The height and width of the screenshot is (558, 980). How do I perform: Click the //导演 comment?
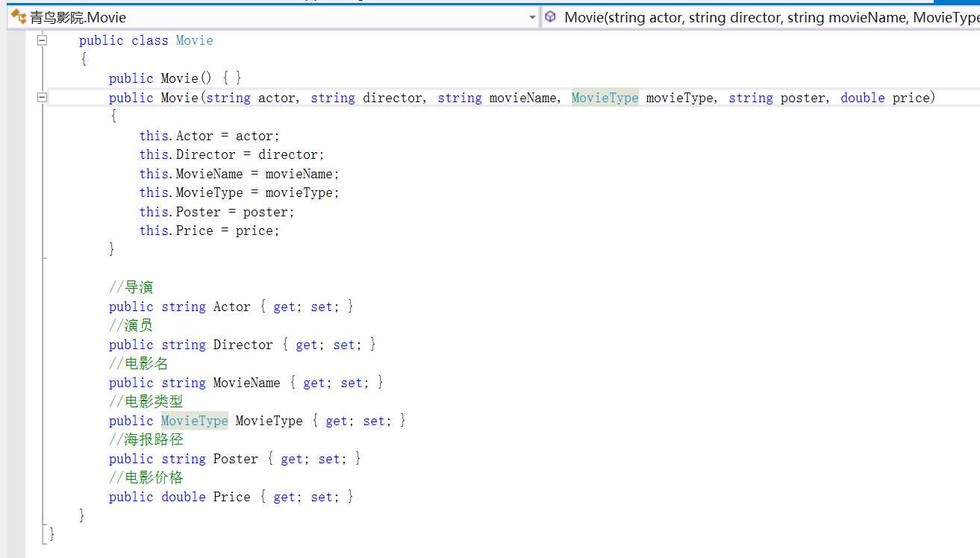(131, 287)
